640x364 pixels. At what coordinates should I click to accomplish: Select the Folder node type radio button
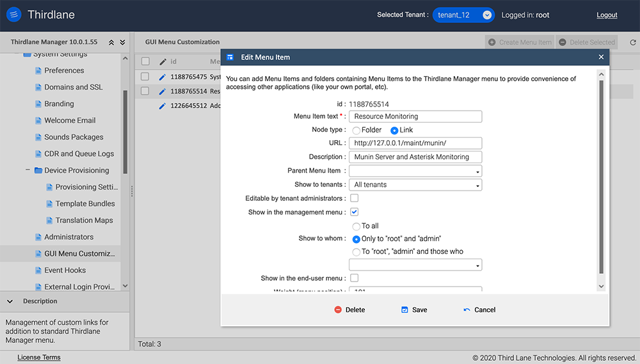click(x=356, y=131)
